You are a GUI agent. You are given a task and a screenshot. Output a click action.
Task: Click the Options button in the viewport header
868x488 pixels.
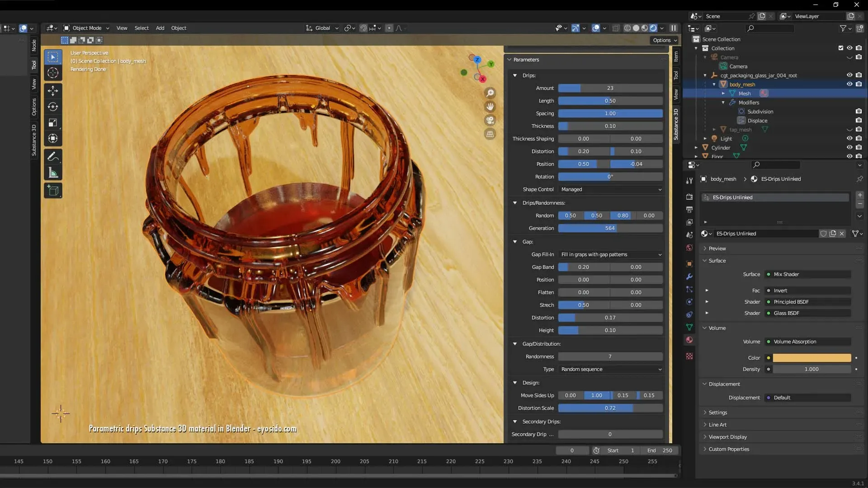tap(665, 40)
